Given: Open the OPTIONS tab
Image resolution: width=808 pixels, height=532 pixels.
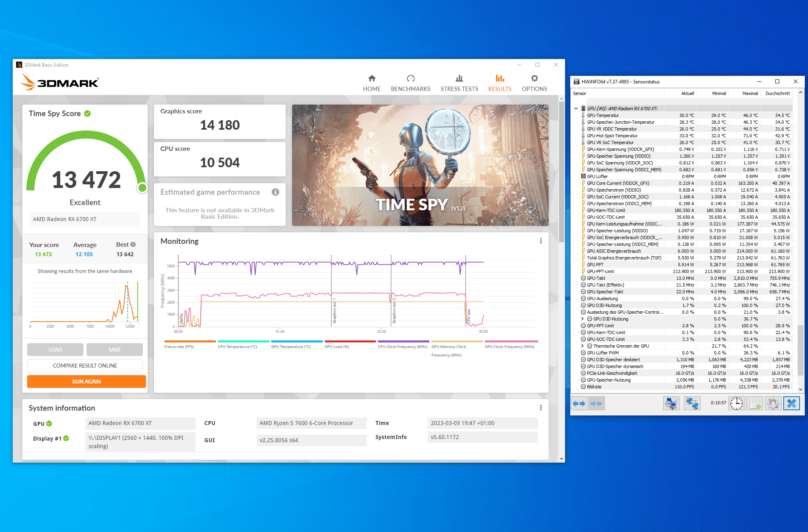Looking at the screenshot, I should 534,83.
